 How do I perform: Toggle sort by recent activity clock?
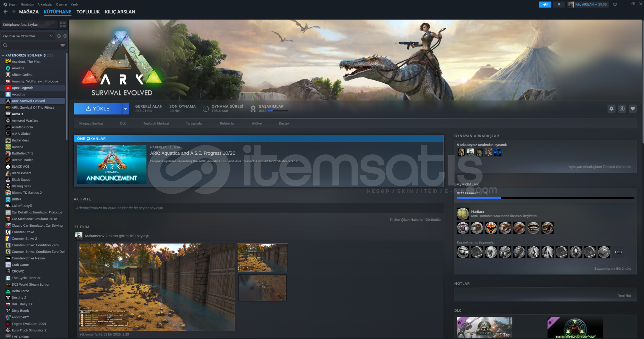[x=59, y=36]
